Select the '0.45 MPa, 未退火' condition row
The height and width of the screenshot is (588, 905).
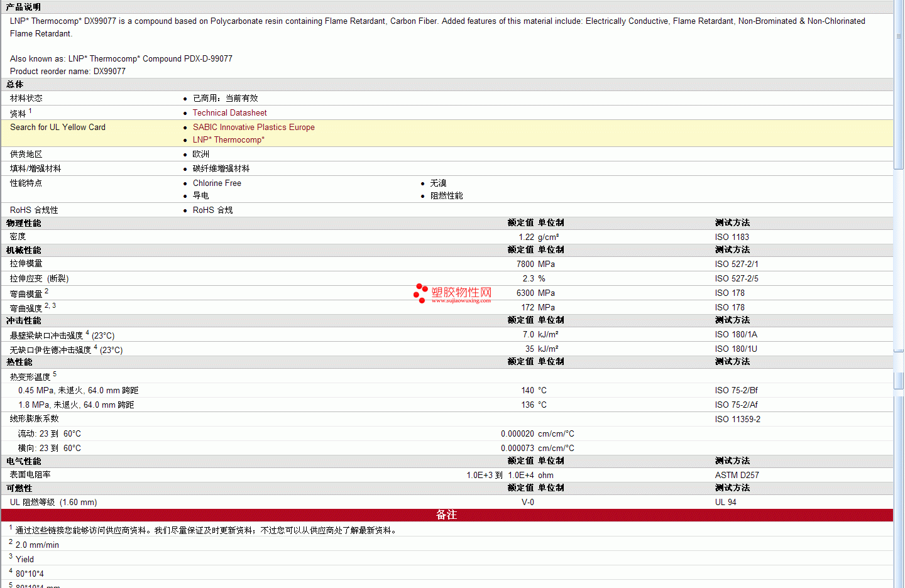pos(78,391)
